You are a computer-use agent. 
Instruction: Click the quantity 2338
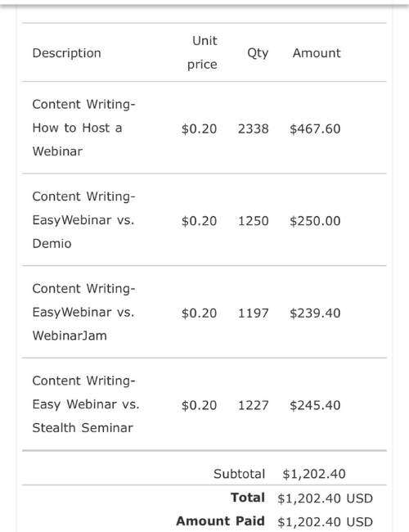(254, 128)
